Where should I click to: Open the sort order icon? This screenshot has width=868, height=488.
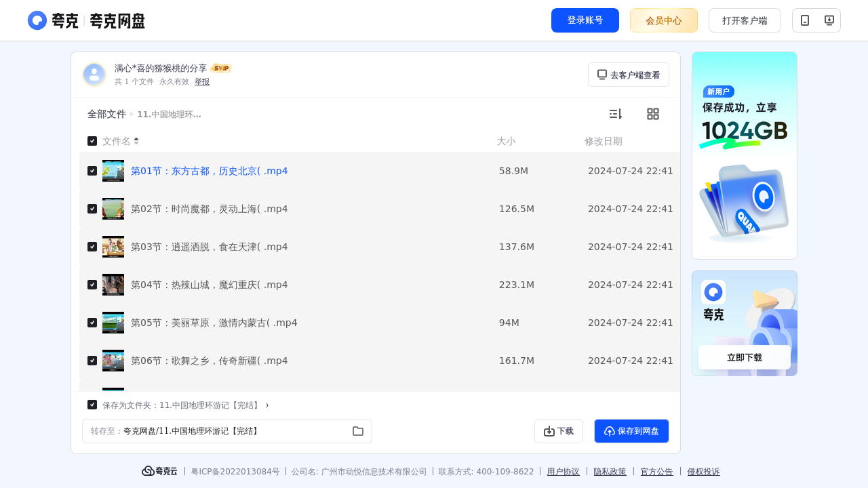(x=615, y=114)
